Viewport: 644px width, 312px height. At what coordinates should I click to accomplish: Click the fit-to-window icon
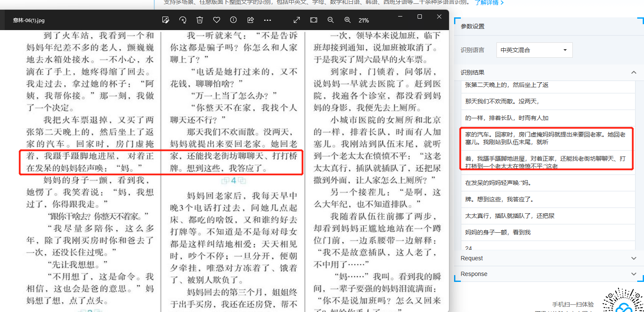314,20
